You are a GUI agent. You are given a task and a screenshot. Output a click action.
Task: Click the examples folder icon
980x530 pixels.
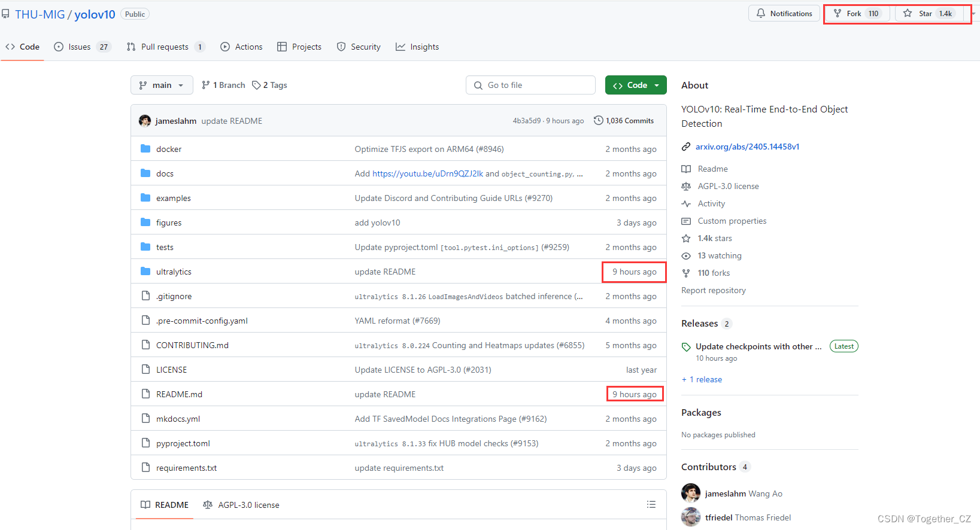pos(145,197)
